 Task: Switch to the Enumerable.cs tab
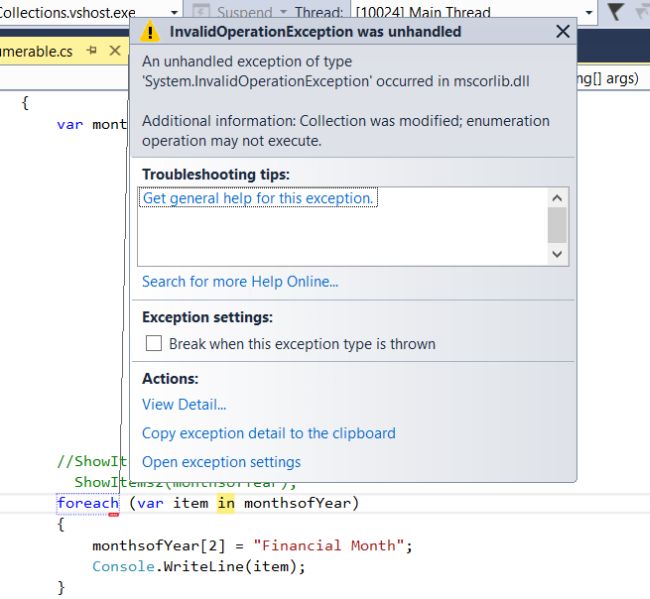pyautogui.click(x=36, y=49)
